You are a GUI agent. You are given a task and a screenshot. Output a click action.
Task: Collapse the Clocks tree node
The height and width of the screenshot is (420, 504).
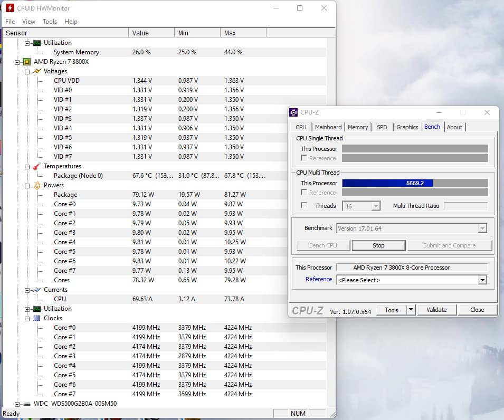point(27,319)
